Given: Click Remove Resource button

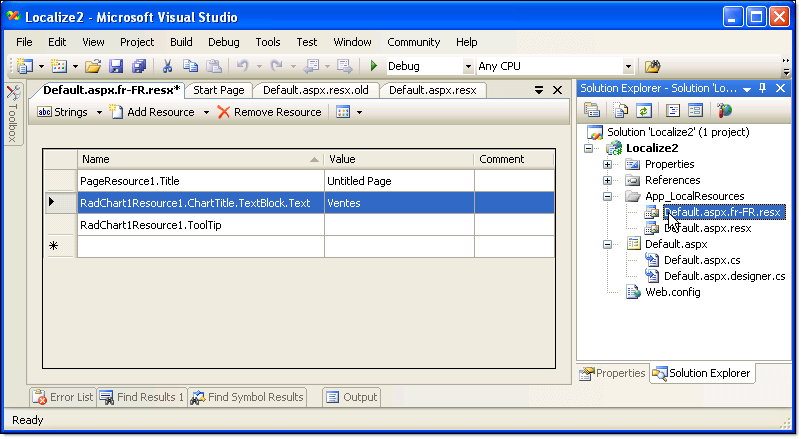Looking at the screenshot, I should [270, 112].
